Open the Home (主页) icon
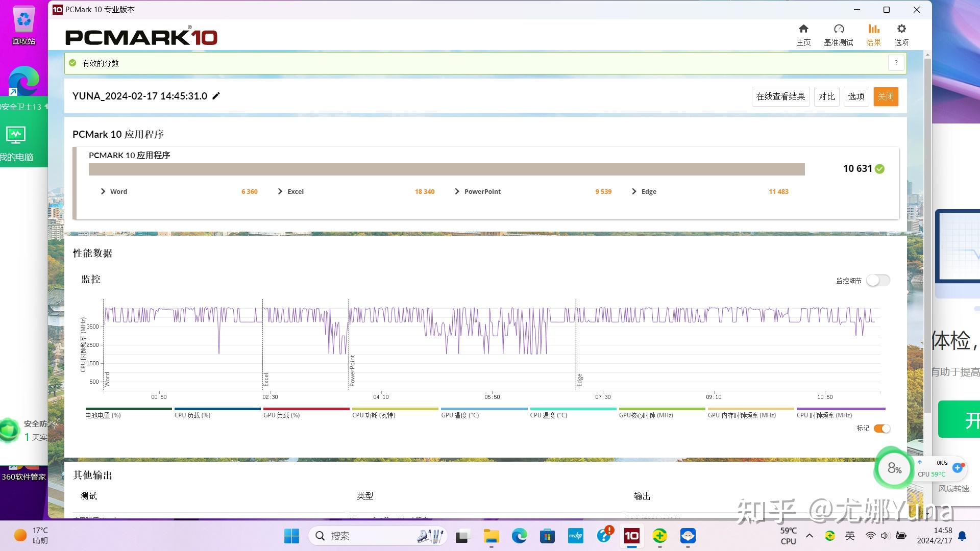980x551 pixels. pos(803,30)
